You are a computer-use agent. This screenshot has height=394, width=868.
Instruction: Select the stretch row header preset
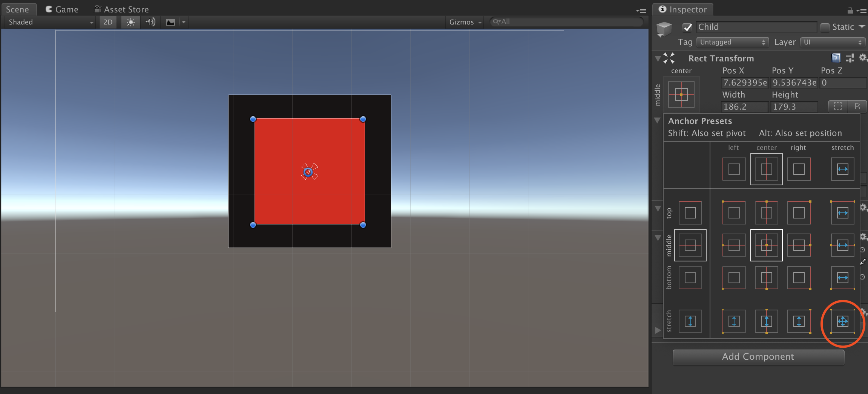coord(690,321)
